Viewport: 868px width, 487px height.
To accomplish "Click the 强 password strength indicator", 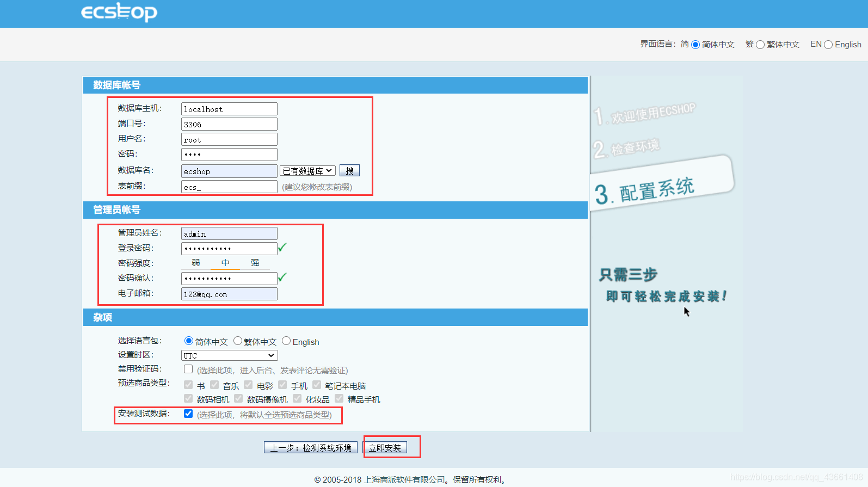I will pyautogui.click(x=255, y=263).
